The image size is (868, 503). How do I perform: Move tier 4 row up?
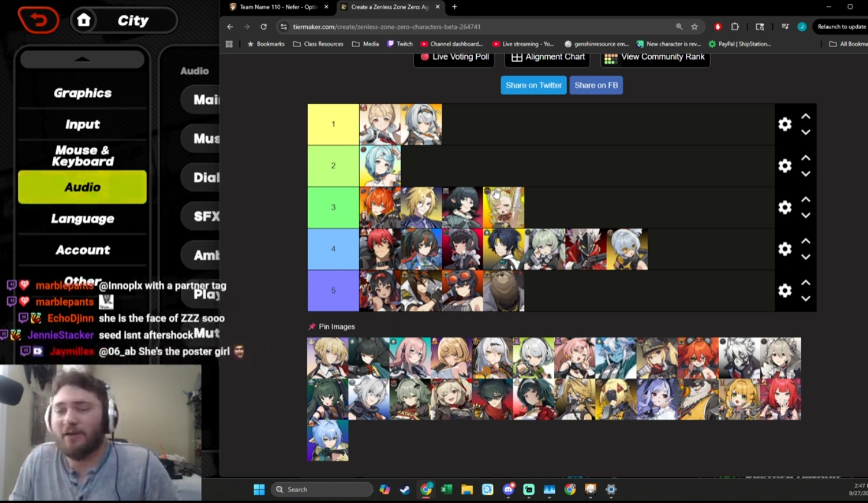pos(806,241)
